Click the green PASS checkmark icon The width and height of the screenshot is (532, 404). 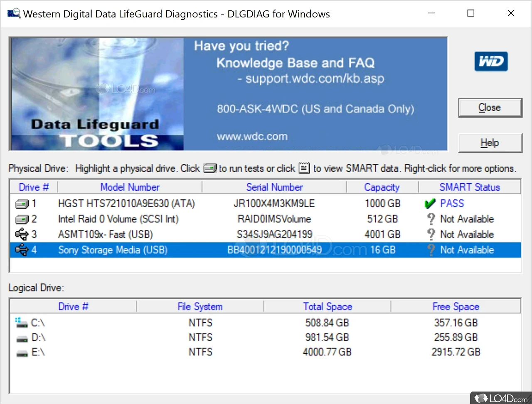coord(430,204)
